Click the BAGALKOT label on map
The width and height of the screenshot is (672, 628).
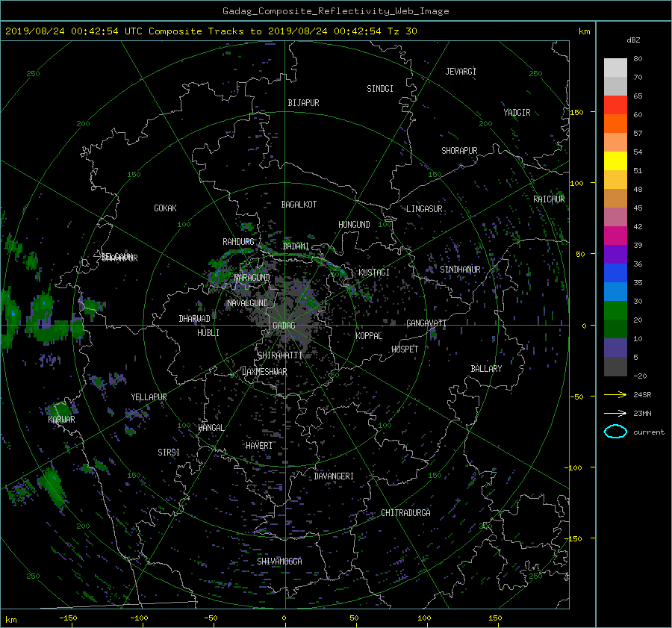[x=299, y=205]
